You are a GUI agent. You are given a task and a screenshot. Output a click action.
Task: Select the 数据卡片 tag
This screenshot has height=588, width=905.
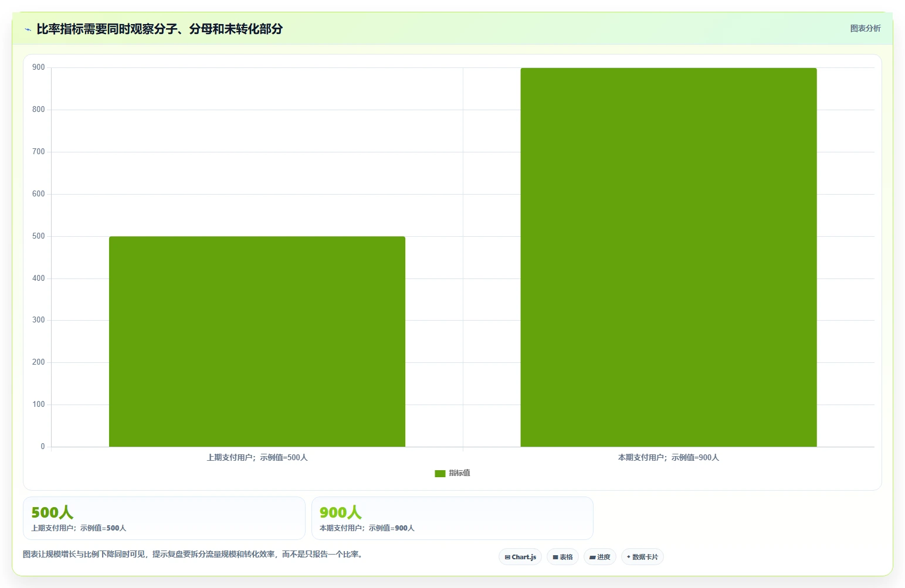click(642, 557)
